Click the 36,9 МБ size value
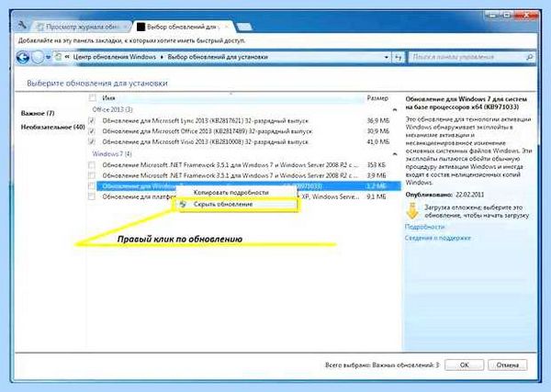551x392 pixels. (378, 121)
